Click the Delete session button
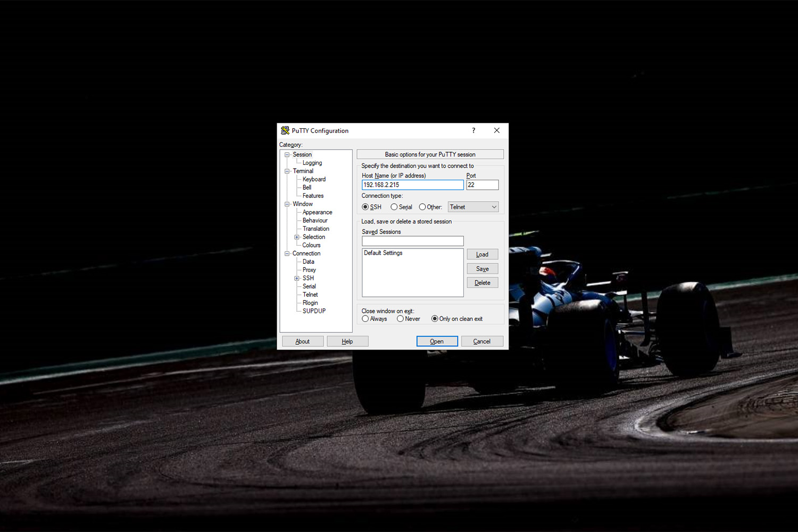 483,282
